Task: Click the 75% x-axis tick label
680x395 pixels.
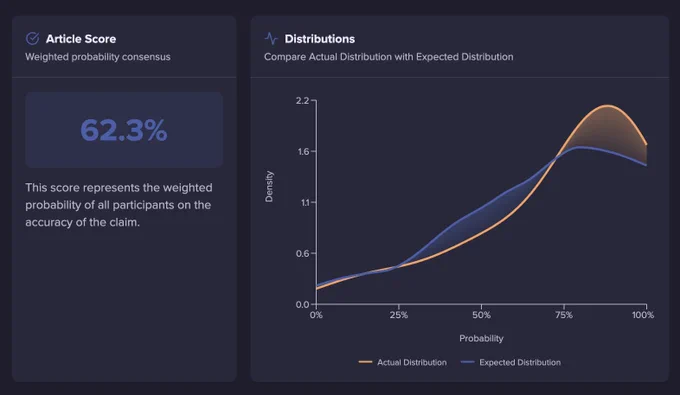Action: (x=564, y=315)
